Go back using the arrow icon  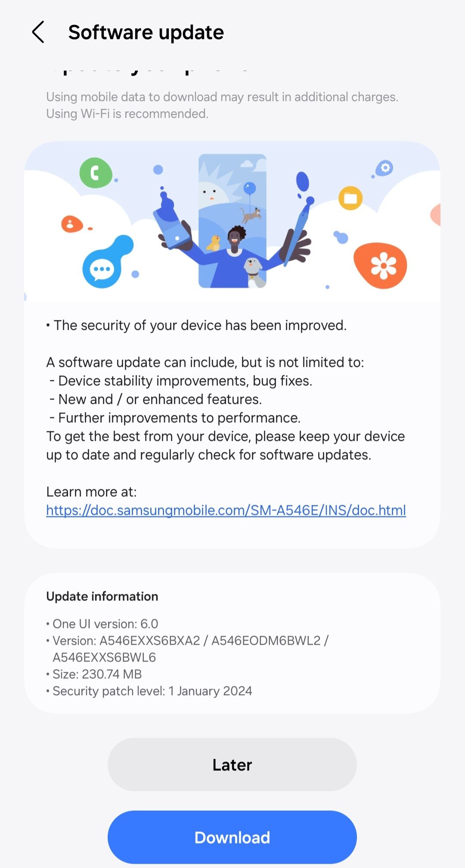[38, 32]
